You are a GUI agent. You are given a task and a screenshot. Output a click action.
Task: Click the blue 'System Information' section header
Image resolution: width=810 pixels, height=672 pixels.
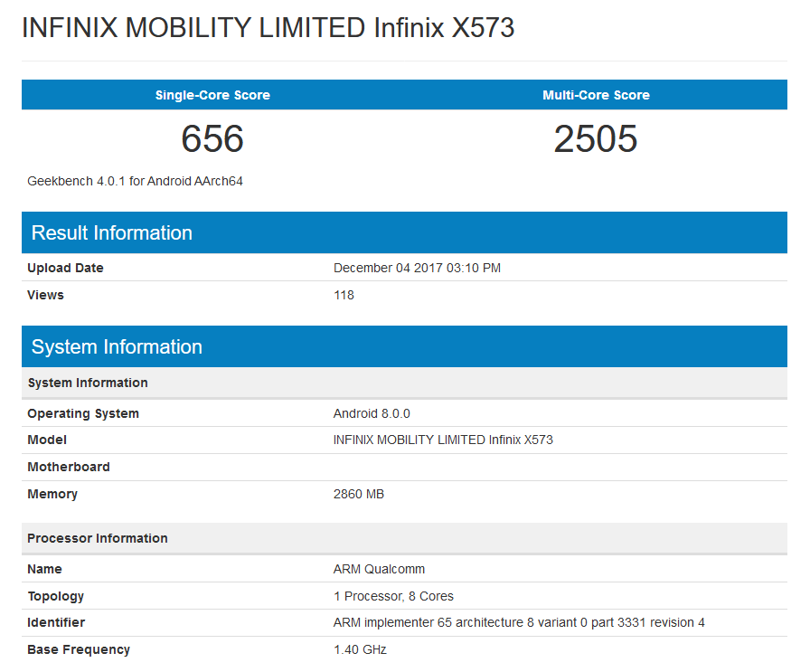404,346
